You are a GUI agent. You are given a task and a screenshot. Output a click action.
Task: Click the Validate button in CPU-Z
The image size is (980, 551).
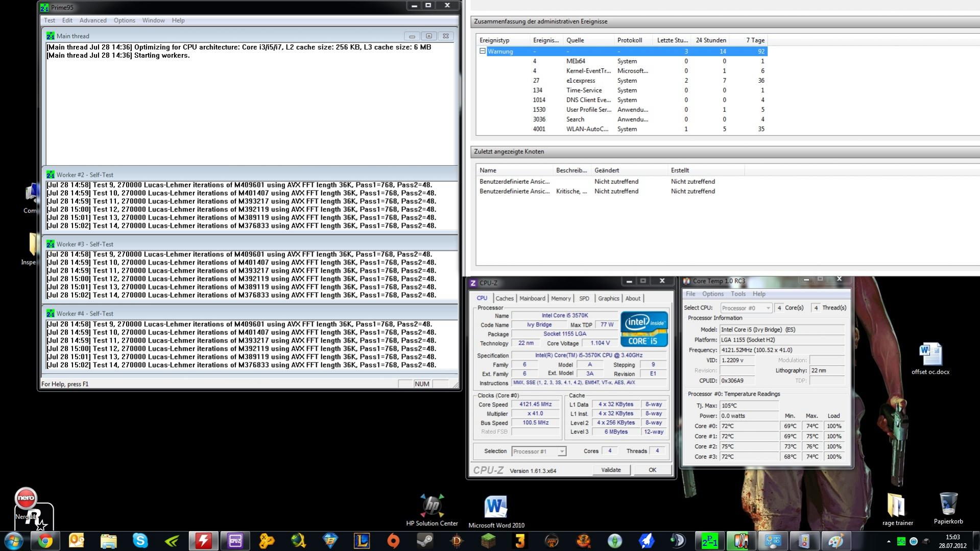[x=611, y=470]
